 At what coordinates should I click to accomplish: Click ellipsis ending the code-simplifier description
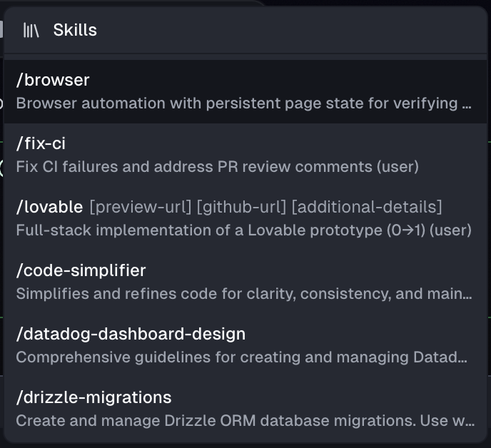pos(467,295)
